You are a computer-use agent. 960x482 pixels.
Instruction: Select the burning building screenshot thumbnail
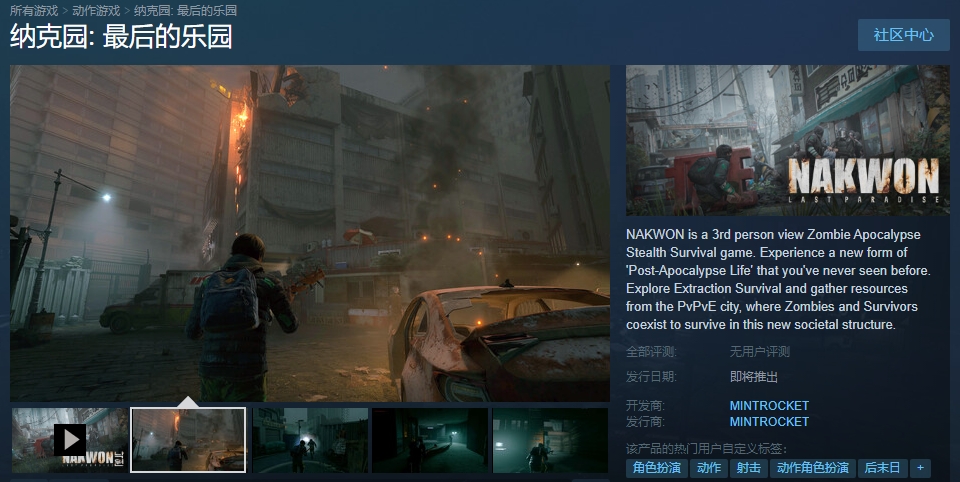189,440
